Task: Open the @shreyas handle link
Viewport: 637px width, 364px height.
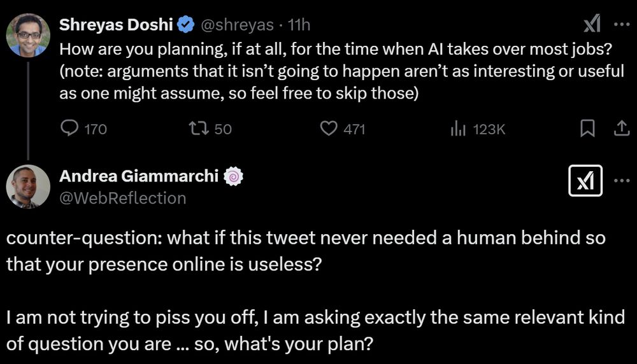Action: pos(238,25)
